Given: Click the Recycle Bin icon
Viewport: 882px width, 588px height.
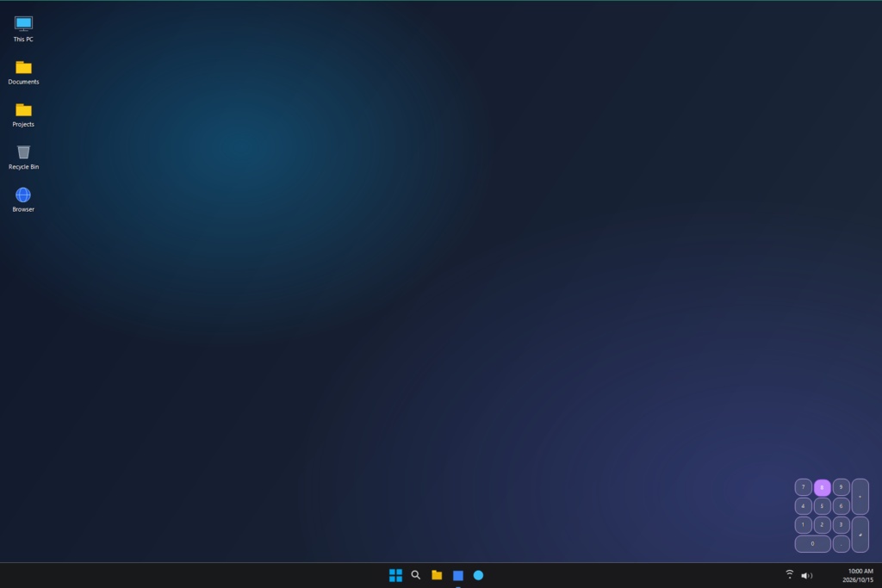Looking at the screenshot, I should point(23,158).
